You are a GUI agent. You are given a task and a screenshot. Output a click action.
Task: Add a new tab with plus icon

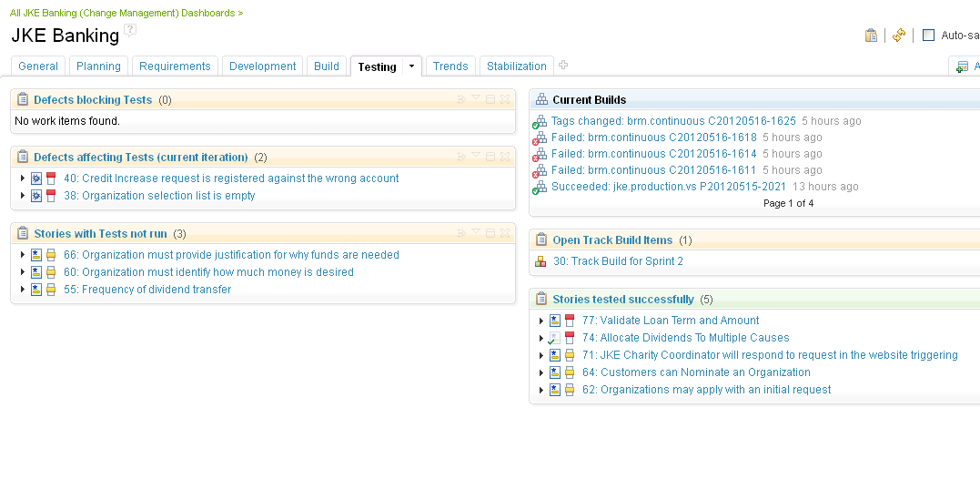point(563,65)
